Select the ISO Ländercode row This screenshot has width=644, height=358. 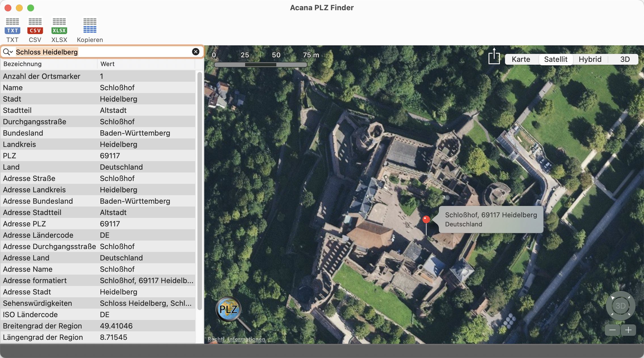(98, 314)
